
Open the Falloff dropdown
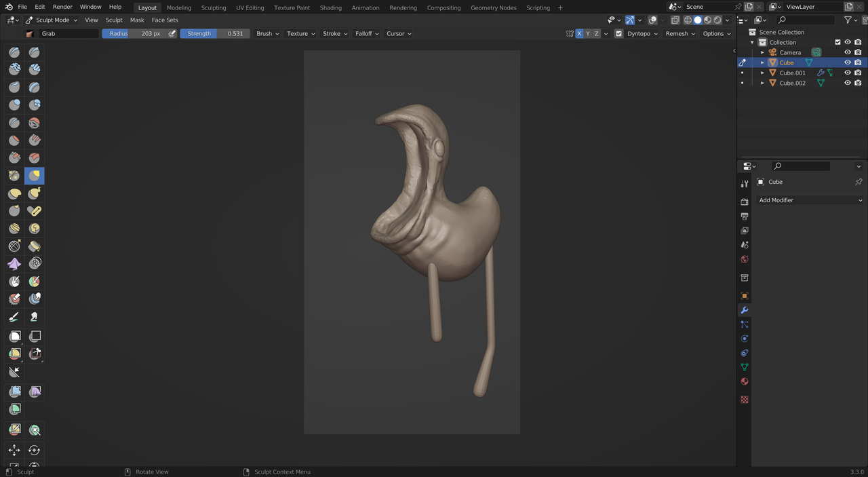[x=366, y=33]
